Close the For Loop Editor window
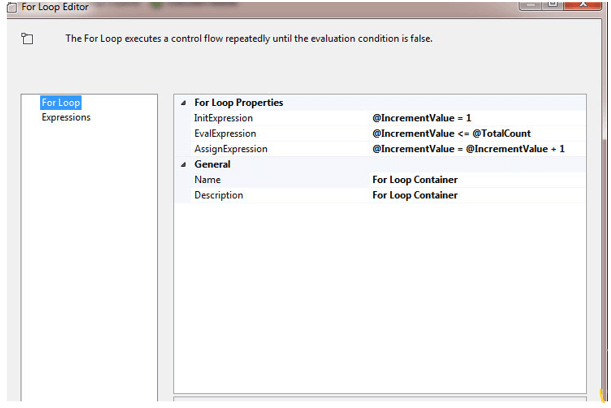Image resolution: width=611 pixels, height=408 pixels. click(583, 6)
